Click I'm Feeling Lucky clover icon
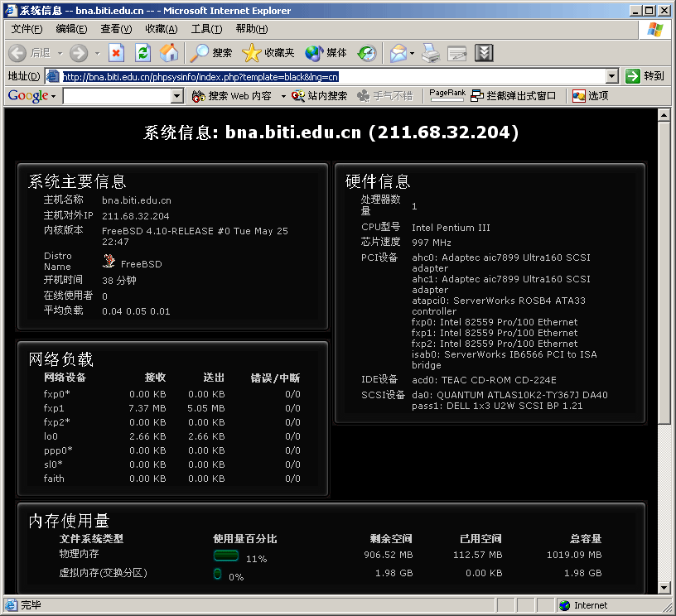The height and width of the screenshot is (616, 676). 364,96
